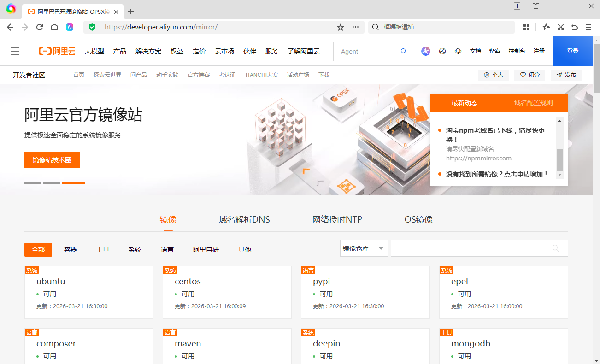Viewport: 600px width, 364px height.
Task: Filter mirrors by 工具
Action: tap(103, 250)
